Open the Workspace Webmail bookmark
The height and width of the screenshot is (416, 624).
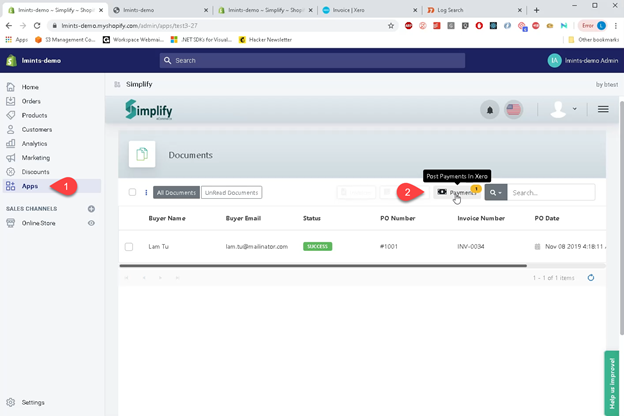click(x=133, y=39)
